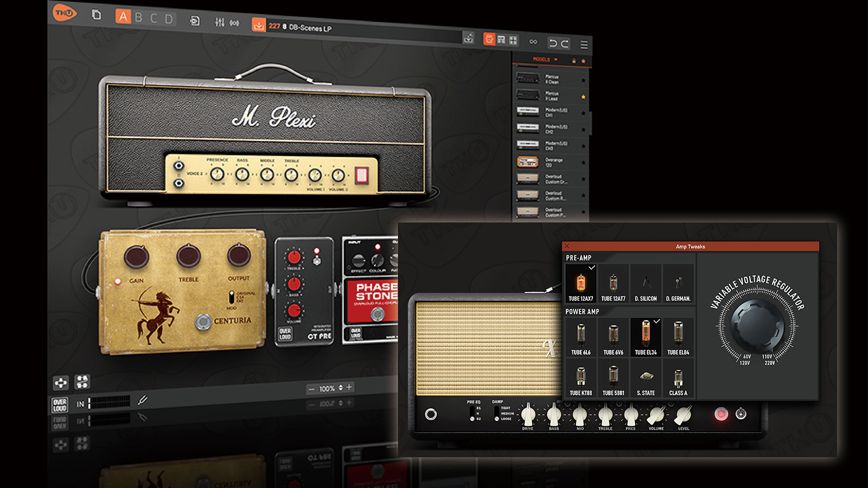Image resolution: width=868 pixels, height=488 pixels.
Task: Open the hamburger menu
Action: coord(584,44)
